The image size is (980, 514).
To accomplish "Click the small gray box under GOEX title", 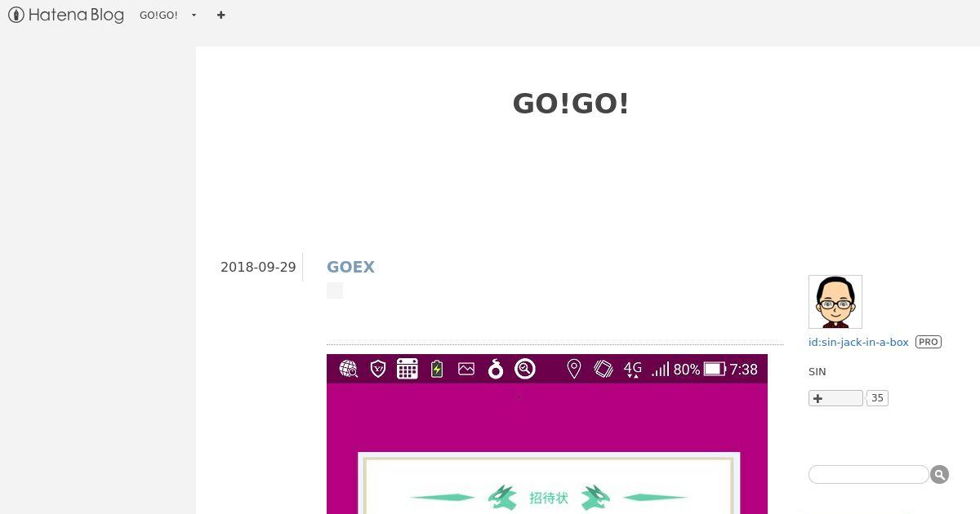I will click(x=335, y=290).
